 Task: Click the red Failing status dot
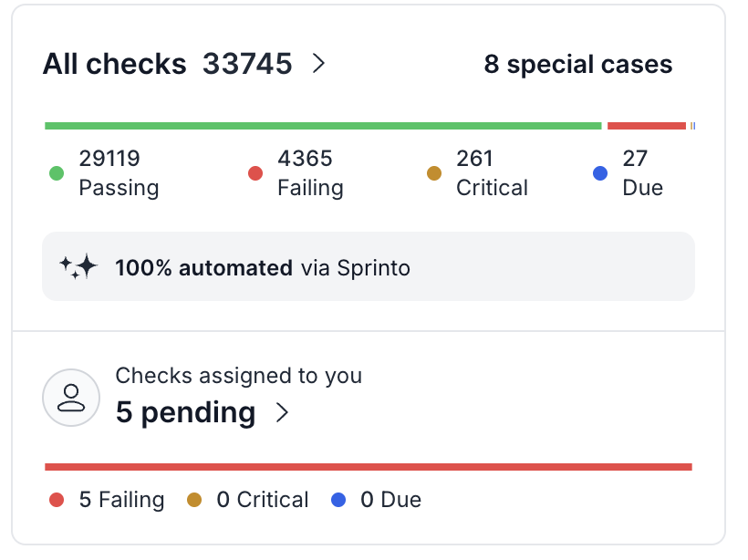coord(255,173)
